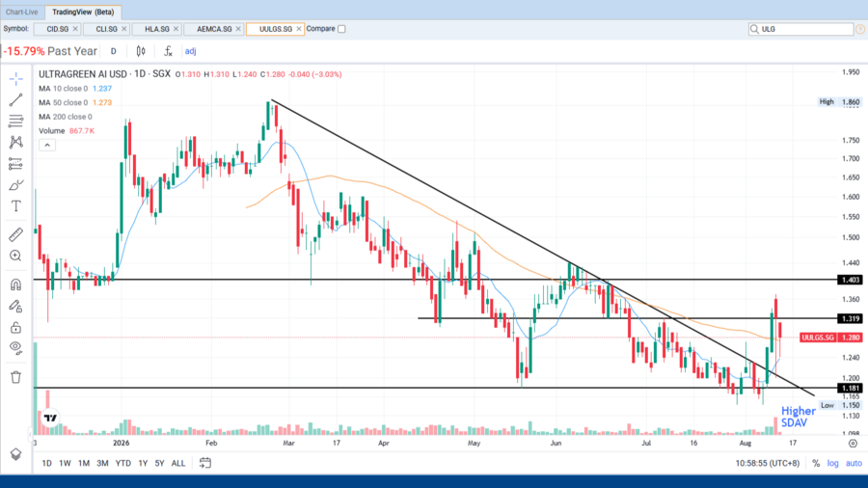The height and width of the screenshot is (488, 868).
Task: Show ALL data range
Action: [178, 463]
